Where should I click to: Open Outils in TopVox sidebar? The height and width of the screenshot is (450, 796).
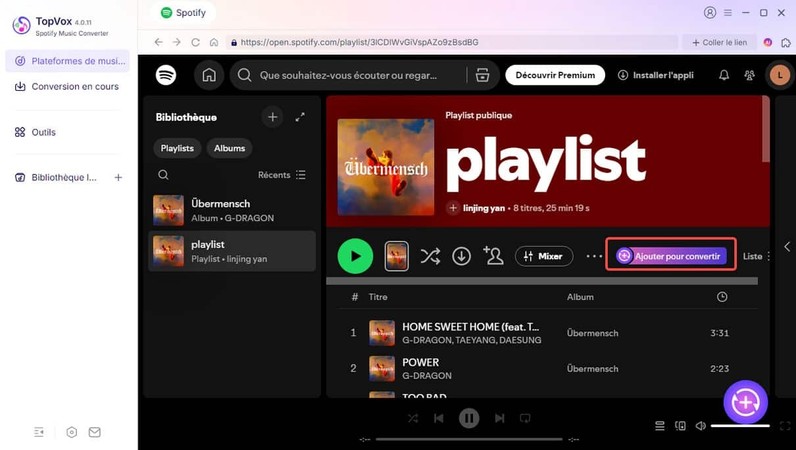coord(36,132)
